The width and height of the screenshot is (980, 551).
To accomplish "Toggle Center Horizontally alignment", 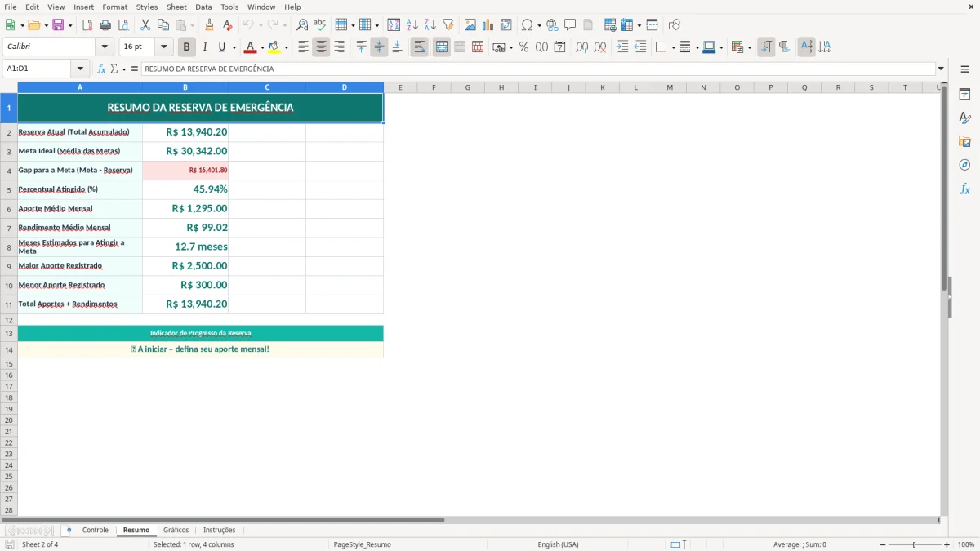I will point(321,47).
